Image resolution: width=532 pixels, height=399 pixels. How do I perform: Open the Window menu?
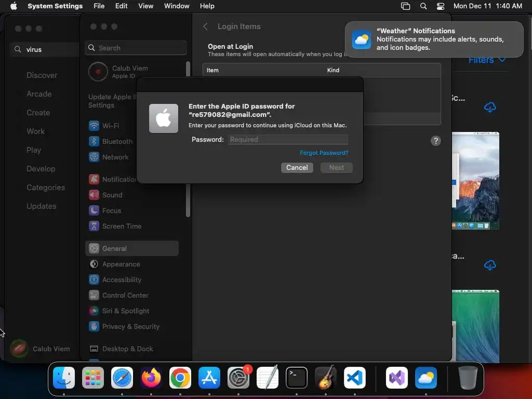pos(177,6)
